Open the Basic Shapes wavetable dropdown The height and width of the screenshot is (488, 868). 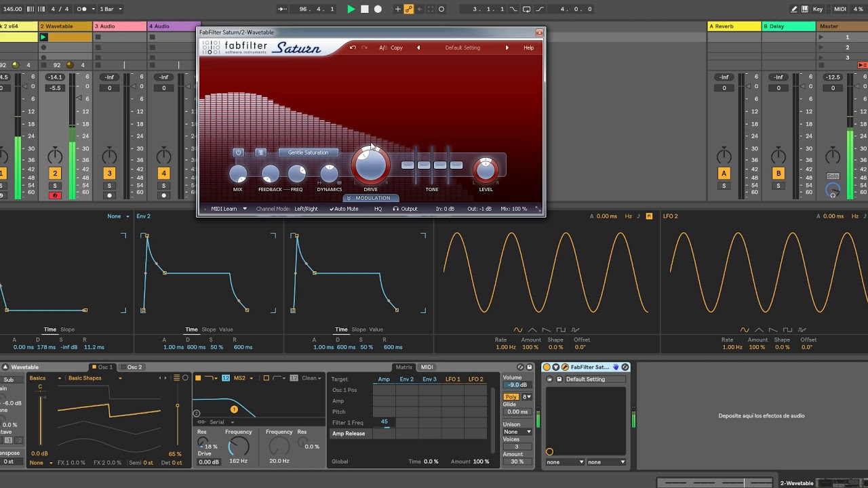[x=95, y=378]
